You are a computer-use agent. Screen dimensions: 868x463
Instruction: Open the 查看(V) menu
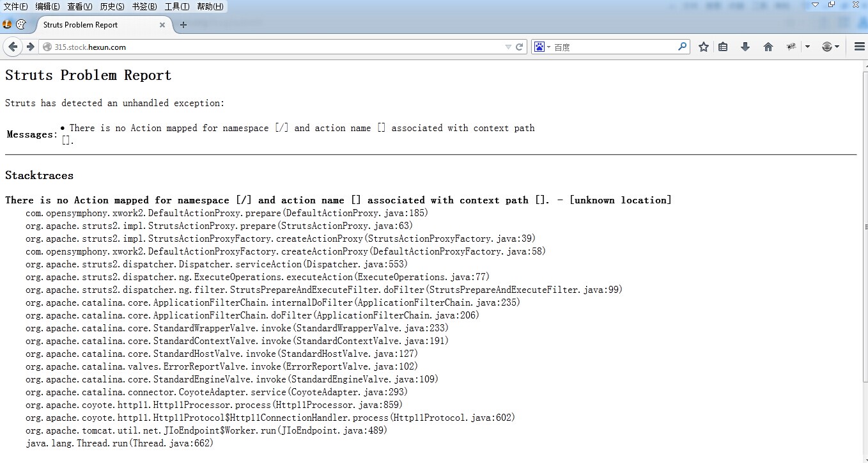coord(80,6)
